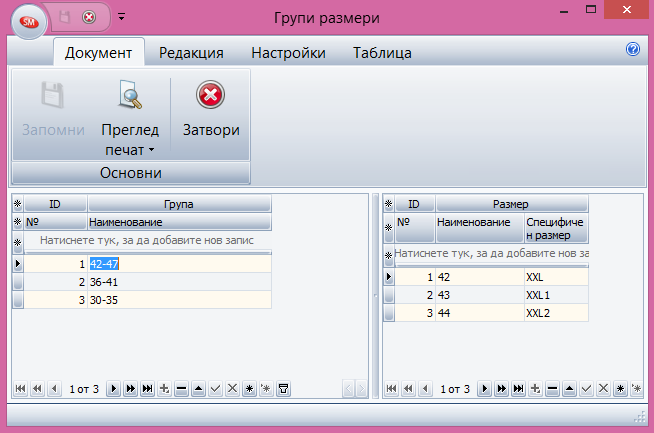Screen dimensions: 654x433
Task: Click go-to-bookmark icon in Група navigator
Action: tap(266, 389)
